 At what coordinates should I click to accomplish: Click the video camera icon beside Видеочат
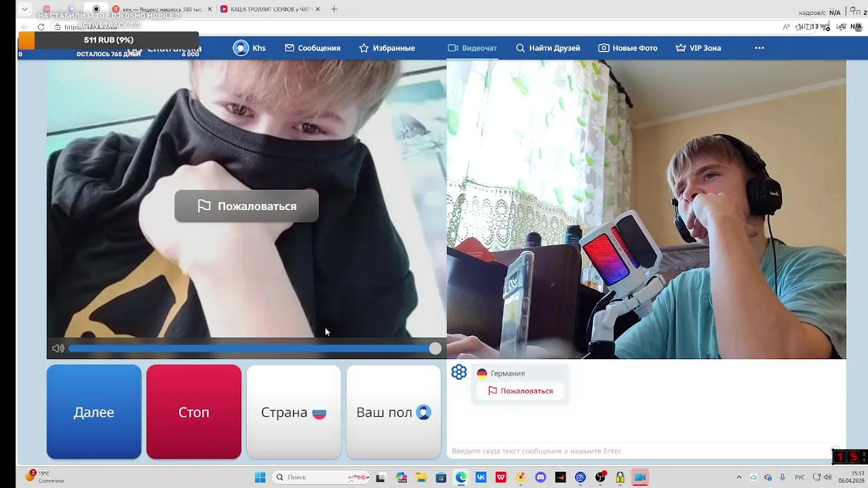(x=453, y=48)
